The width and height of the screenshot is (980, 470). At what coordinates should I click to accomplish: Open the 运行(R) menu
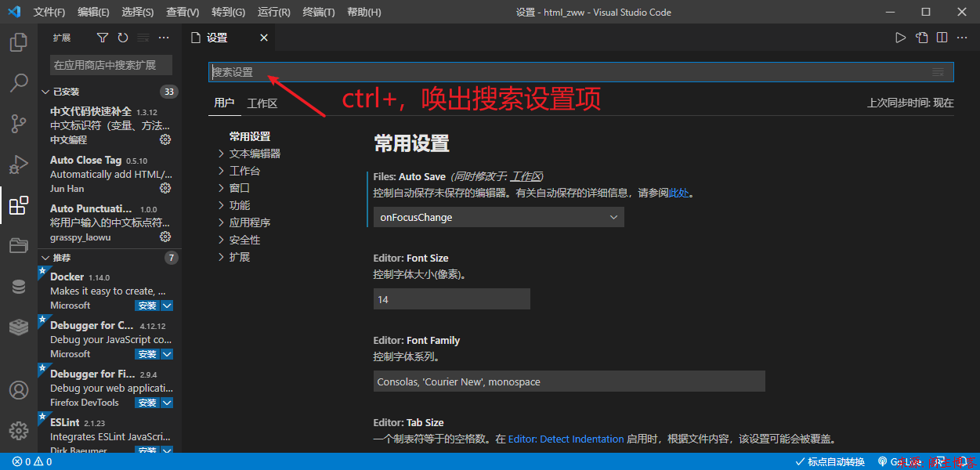click(273, 13)
